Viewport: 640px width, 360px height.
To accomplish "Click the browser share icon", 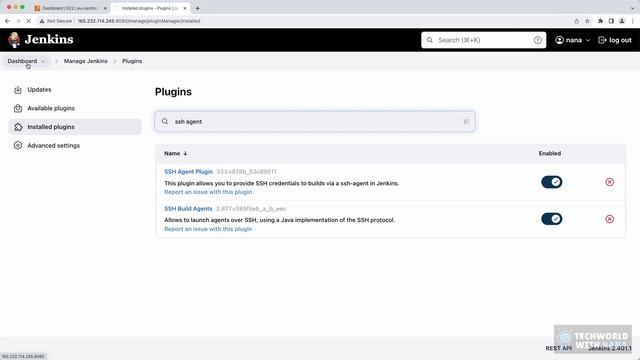I will pyautogui.click(x=576, y=21).
